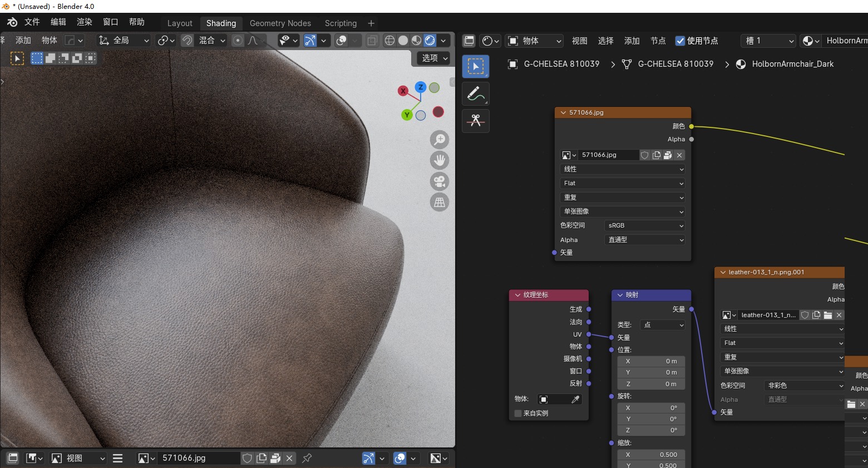This screenshot has height=468, width=868.
Task: Toggle fake user shield for 571066.jpg
Action: (x=644, y=155)
